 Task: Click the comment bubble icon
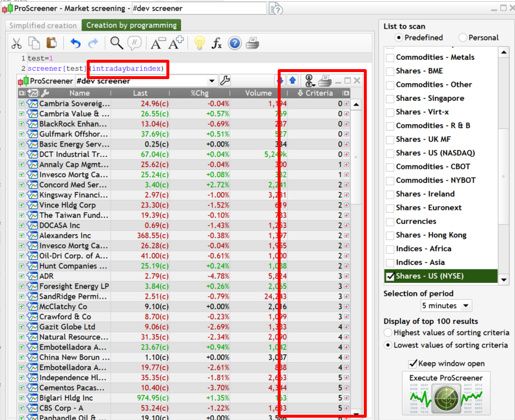point(134,43)
